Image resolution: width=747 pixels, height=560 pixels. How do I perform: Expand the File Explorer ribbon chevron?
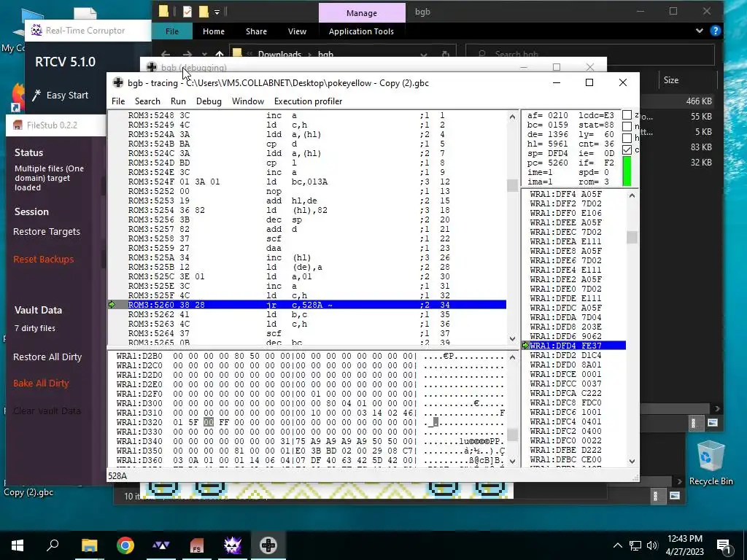[699, 31]
